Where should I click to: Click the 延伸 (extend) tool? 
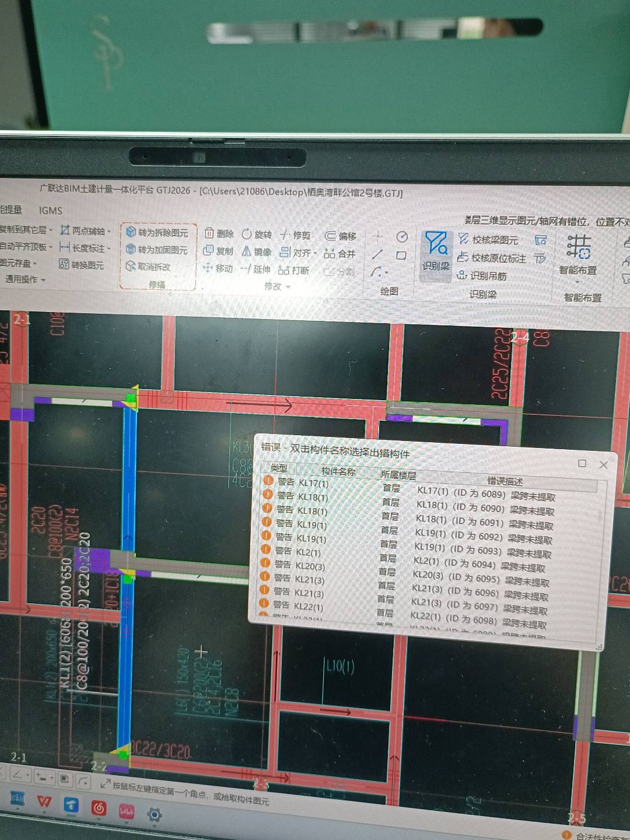(255, 269)
